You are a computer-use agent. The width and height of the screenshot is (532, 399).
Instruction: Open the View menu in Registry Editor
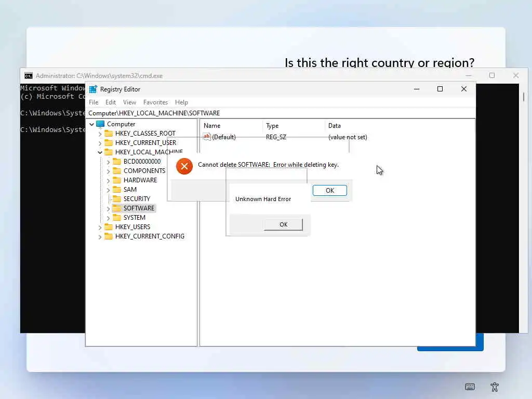(x=129, y=102)
